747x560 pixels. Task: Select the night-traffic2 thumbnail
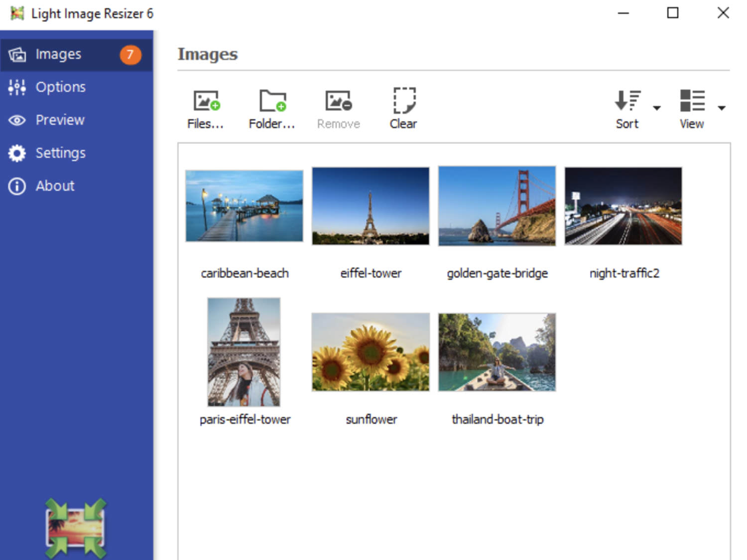click(623, 206)
